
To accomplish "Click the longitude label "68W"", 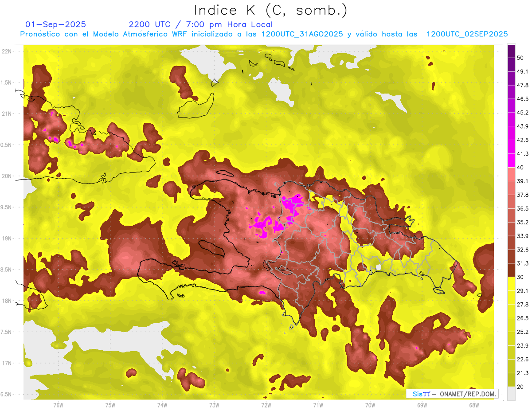I will [474, 405].
